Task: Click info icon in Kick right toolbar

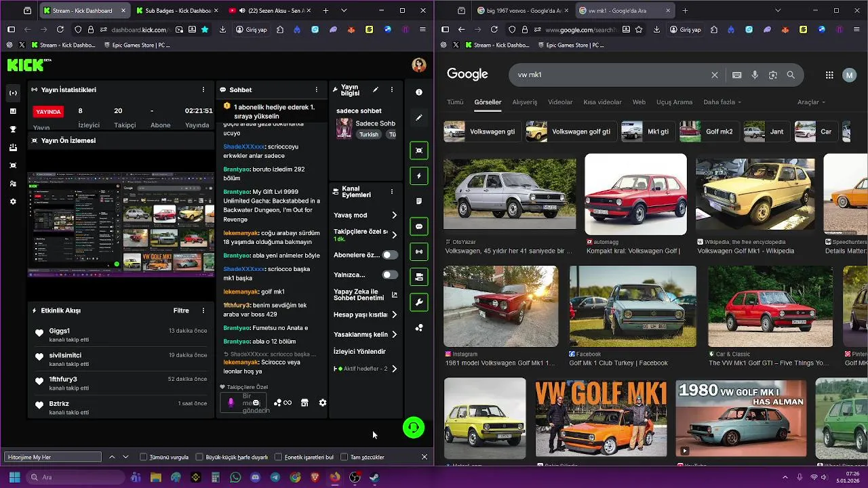Action: pyautogui.click(x=419, y=92)
